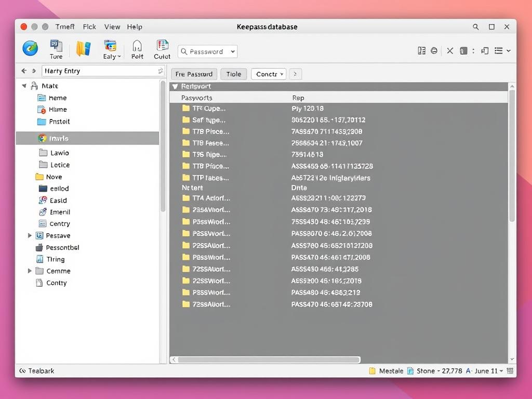Click the X icon in right toolbar
Viewport: 532px width, 399px height.
[450, 51]
